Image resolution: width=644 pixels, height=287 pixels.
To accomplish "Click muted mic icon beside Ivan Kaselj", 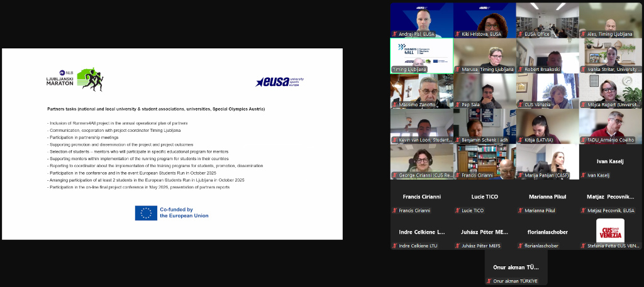I will point(584,175).
